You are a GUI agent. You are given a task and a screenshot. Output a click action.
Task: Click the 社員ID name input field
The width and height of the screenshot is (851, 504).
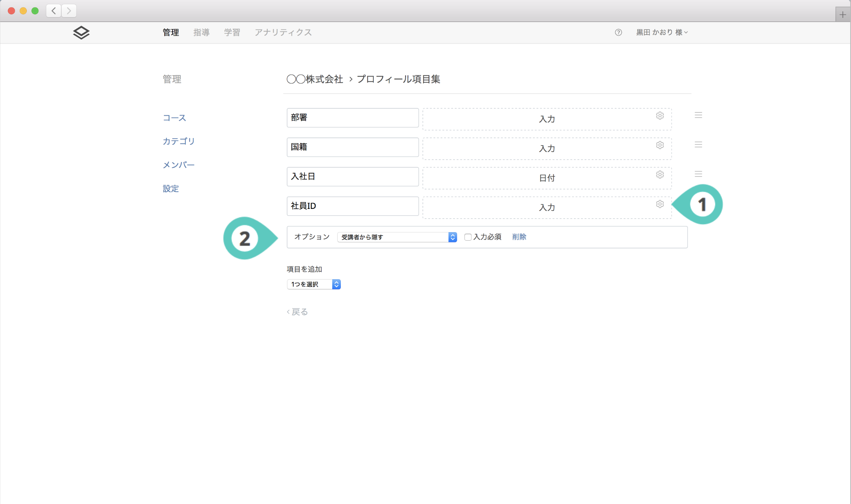tap(352, 206)
